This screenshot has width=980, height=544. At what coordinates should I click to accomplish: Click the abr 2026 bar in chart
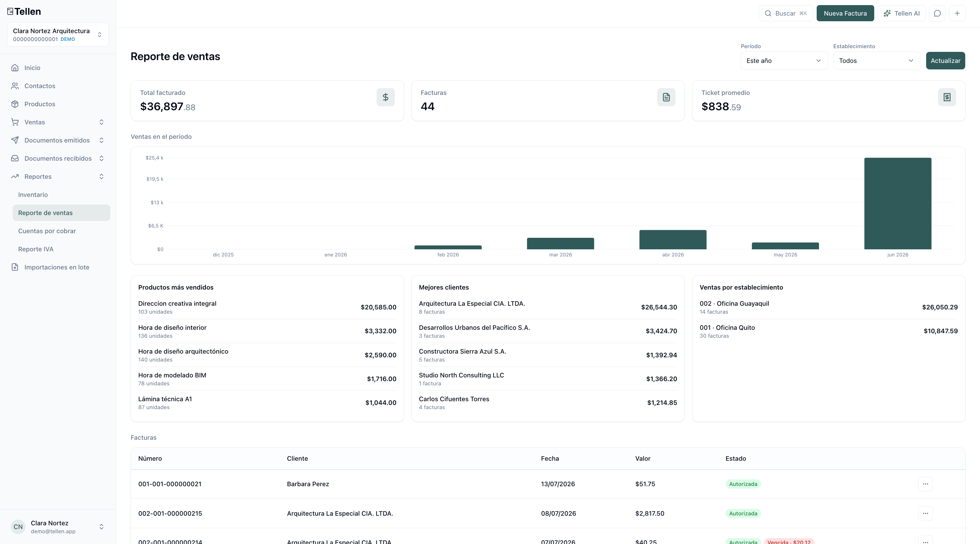pyautogui.click(x=673, y=239)
